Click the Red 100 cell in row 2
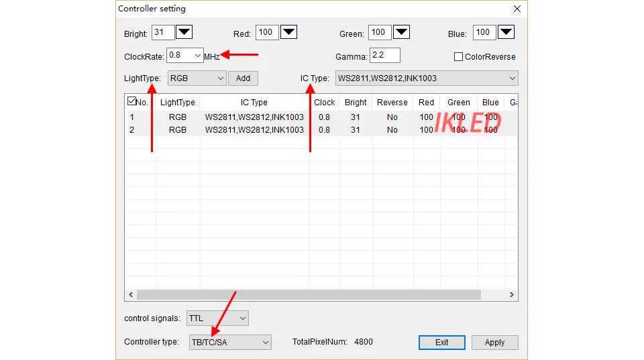644x360 pixels. point(427,130)
